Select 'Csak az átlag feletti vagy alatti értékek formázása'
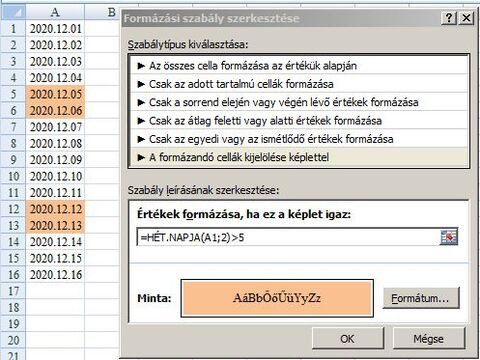 click(x=299, y=120)
